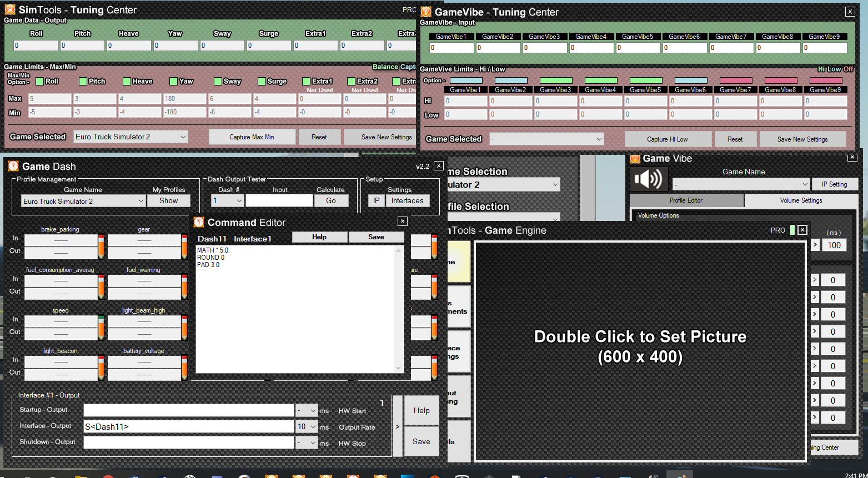Click Save New Settings in GameVibe Tuning Center
The width and height of the screenshot is (868, 478).
click(x=802, y=139)
